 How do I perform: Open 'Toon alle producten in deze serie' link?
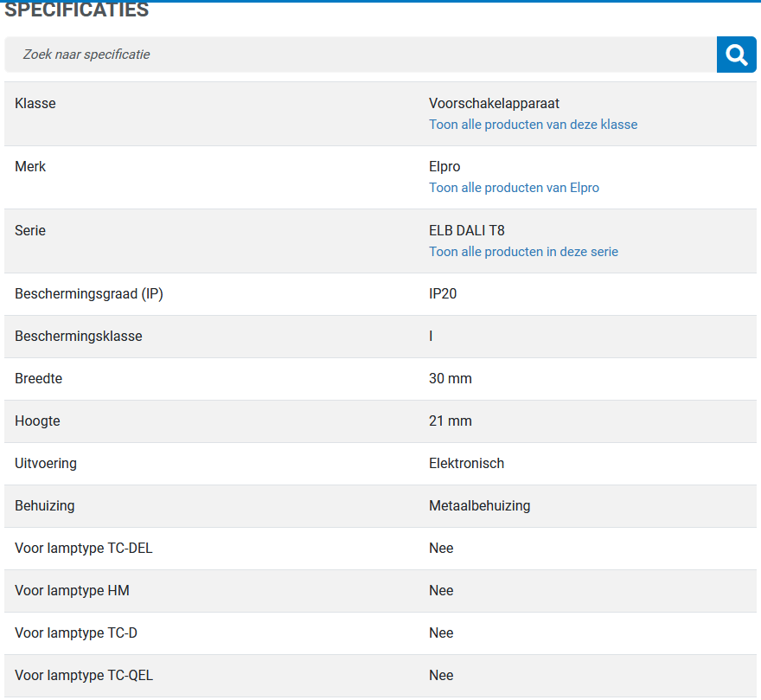pyautogui.click(x=523, y=252)
